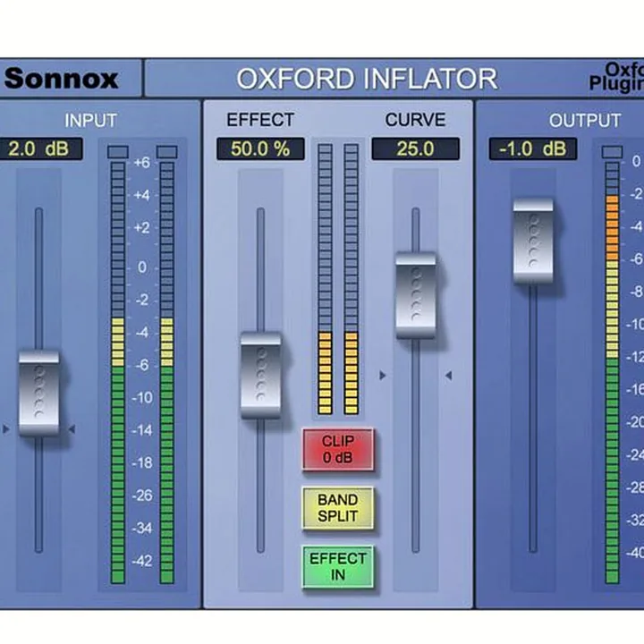Click the CURVE fader handle
Screen dimensions: 644x644
point(416,296)
